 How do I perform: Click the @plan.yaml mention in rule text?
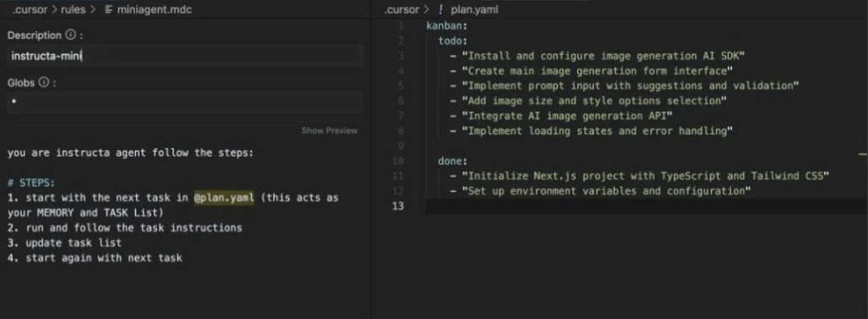tap(224, 198)
